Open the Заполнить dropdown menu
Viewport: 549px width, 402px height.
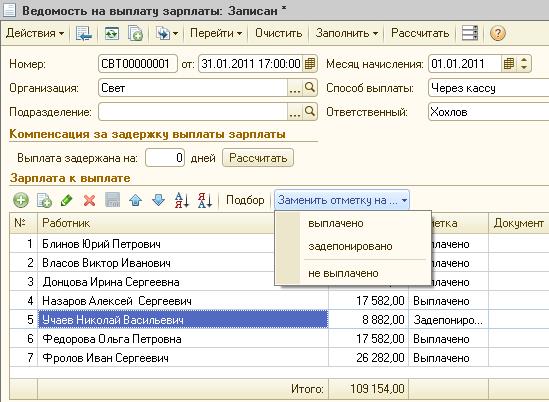pos(347,33)
